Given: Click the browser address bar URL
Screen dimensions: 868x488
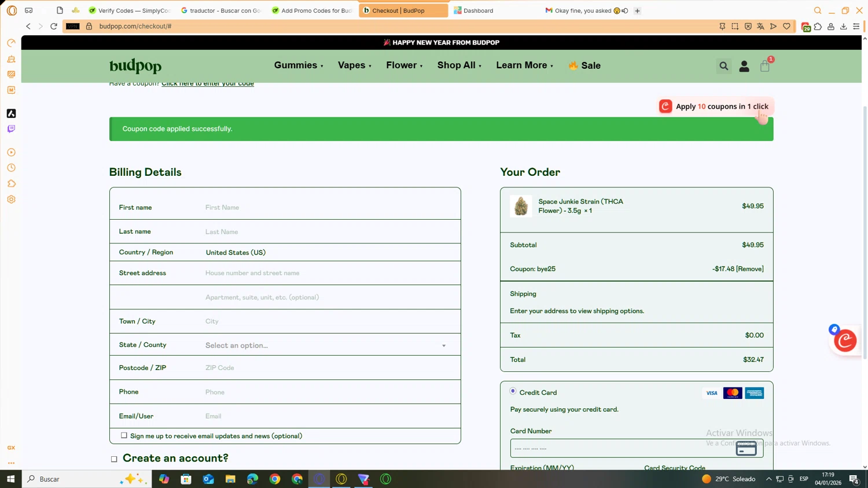Looking at the screenshot, I should click(135, 26).
